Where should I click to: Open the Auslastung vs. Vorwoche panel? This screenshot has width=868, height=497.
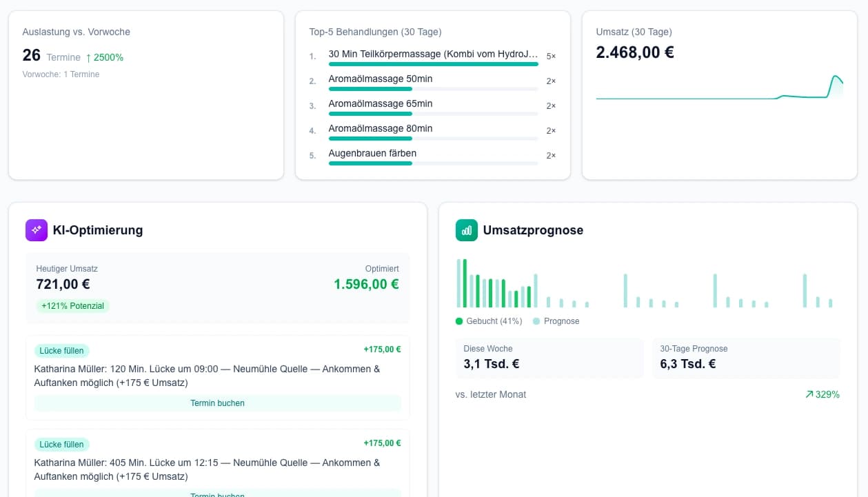click(x=145, y=94)
